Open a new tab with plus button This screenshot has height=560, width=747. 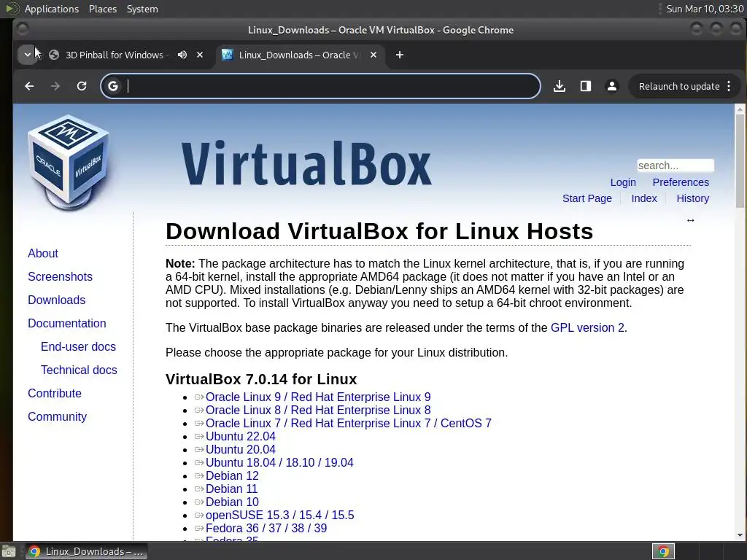coord(400,55)
